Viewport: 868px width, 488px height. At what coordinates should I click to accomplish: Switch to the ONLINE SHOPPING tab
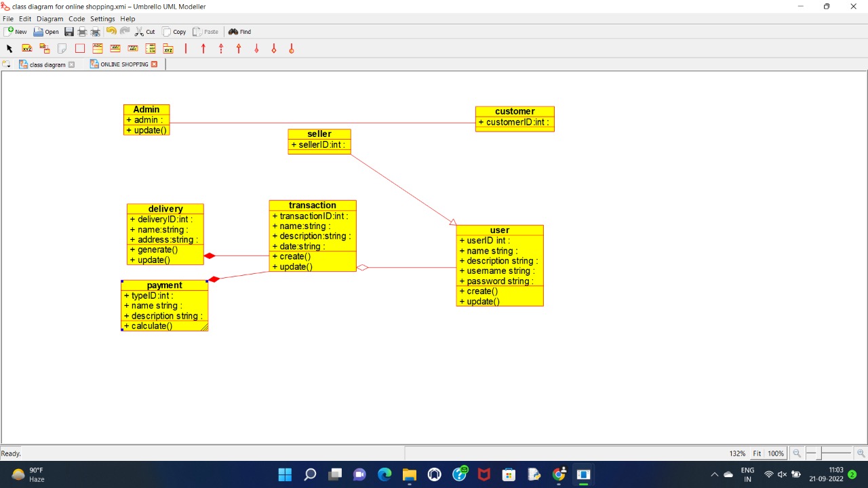(x=124, y=64)
